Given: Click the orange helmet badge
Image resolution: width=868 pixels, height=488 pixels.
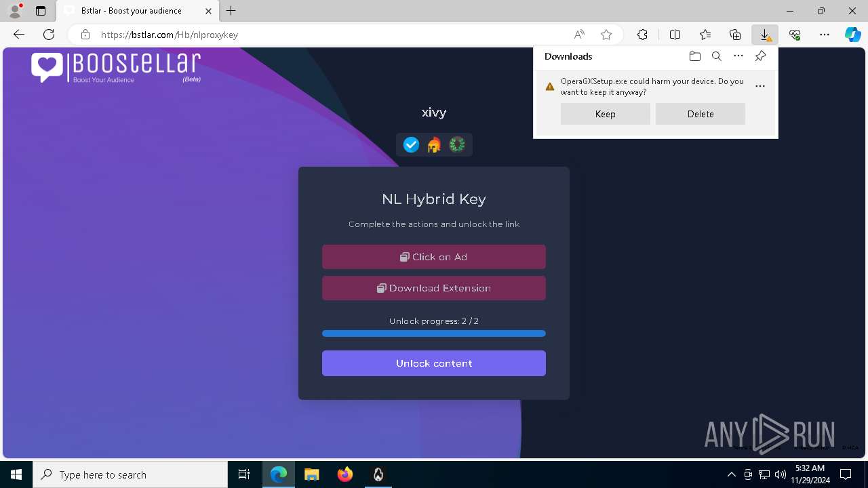Looking at the screenshot, I should click(434, 144).
